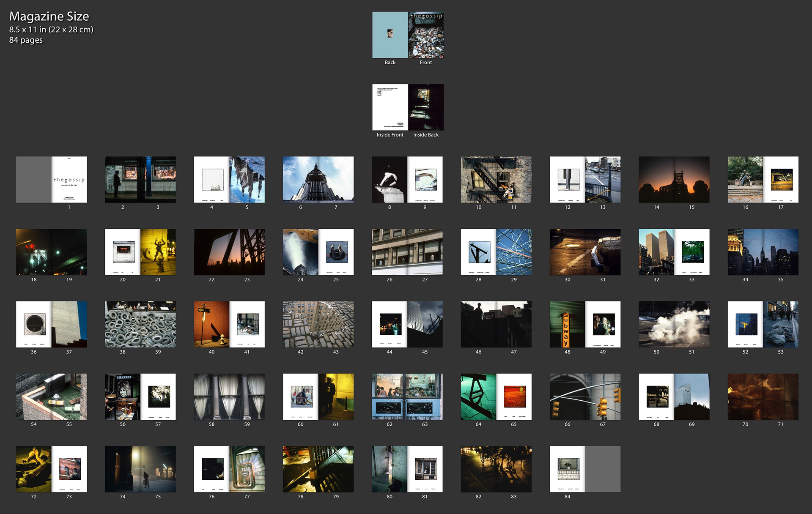812x514 pixels.
Task: Open the Inside Back page thumbnail
Action: (x=426, y=107)
